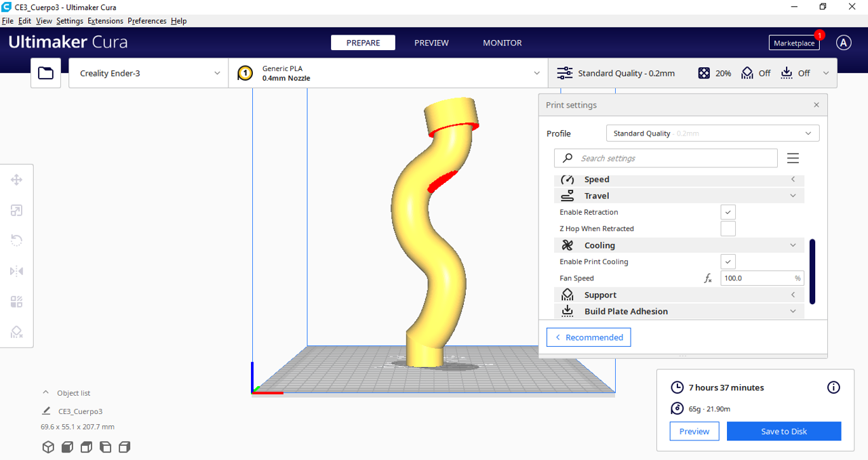The image size is (868, 460).
Task: Click the adhesion Off icon in header
Action: point(787,73)
